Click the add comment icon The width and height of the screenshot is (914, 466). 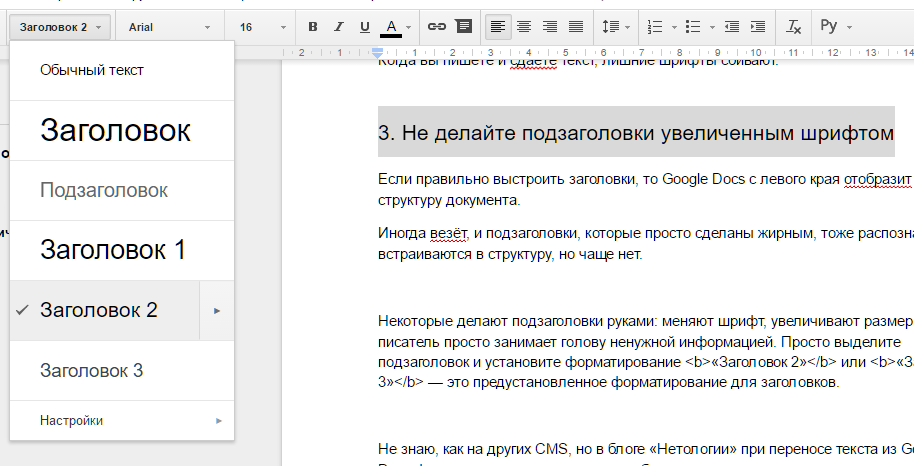click(x=463, y=26)
